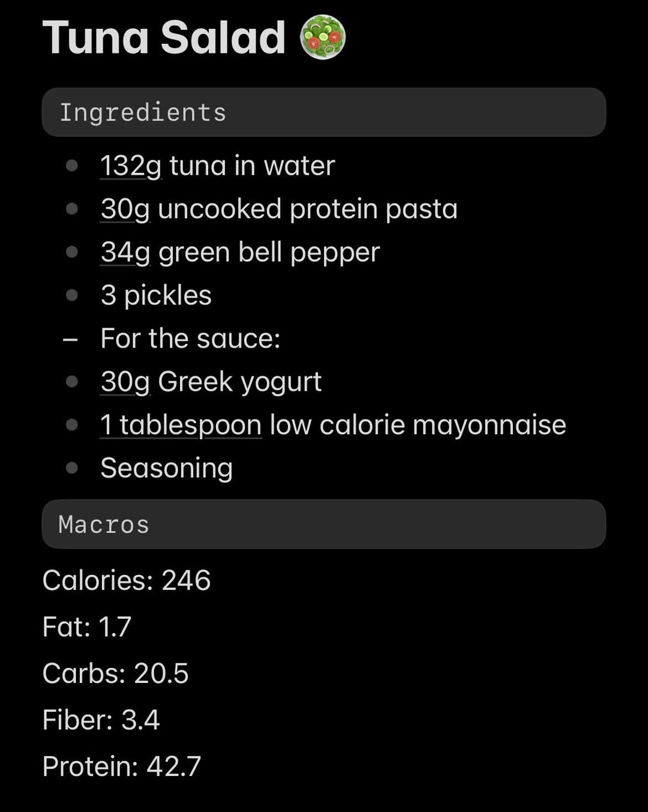Click the bullet beside 3 pickles
The width and height of the screenshot is (648, 812).
(x=72, y=295)
